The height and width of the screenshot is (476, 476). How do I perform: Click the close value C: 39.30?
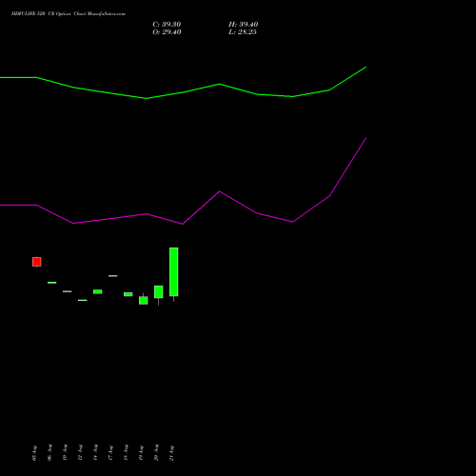(x=167, y=24)
